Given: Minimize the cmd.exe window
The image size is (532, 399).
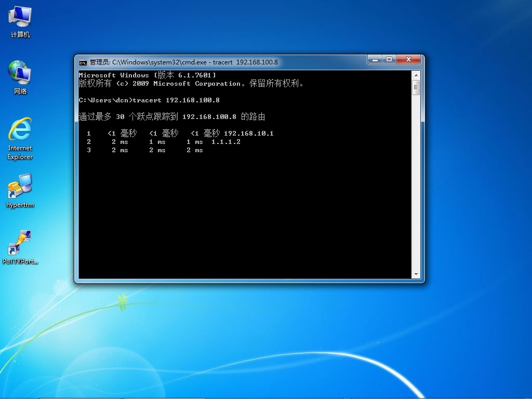Looking at the screenshot, I should pos(375,60).
